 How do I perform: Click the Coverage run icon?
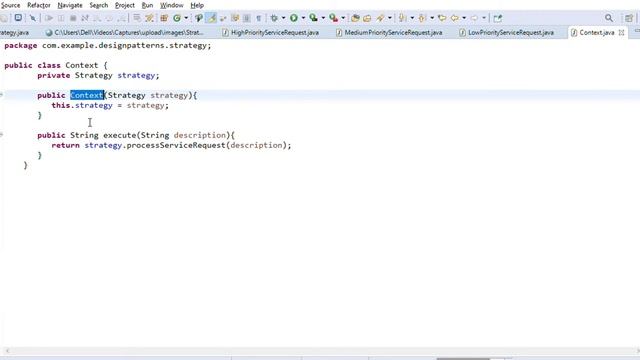click(x=313, y=18)
